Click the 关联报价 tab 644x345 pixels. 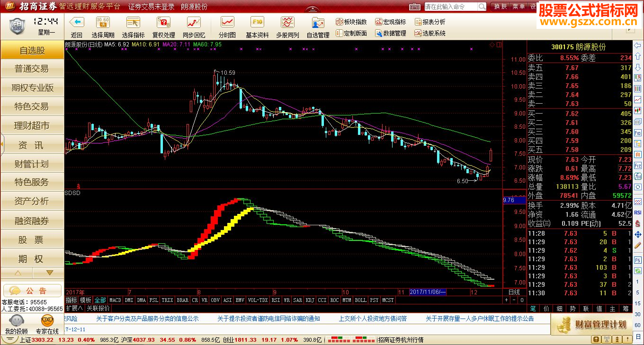click(98, 307)
